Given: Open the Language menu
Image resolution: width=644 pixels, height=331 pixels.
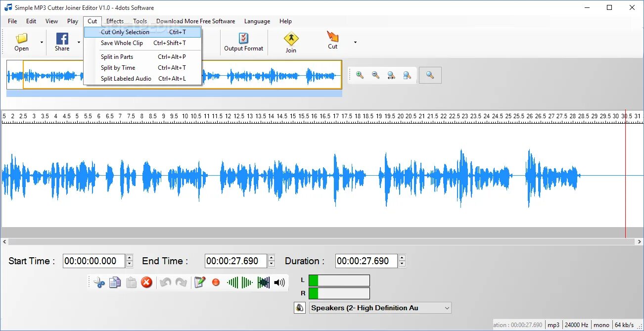Looking at the screenshot, I should 257,21.
